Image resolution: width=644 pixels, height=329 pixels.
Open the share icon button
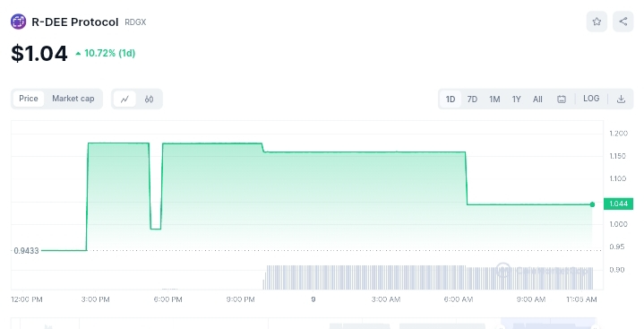point(623,22)
